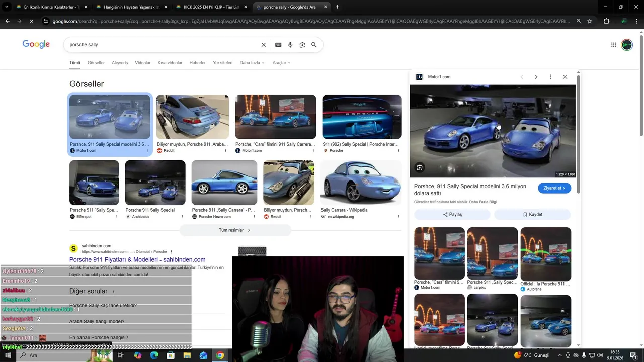Open options for Archibalds image result

tap(183, 217)
